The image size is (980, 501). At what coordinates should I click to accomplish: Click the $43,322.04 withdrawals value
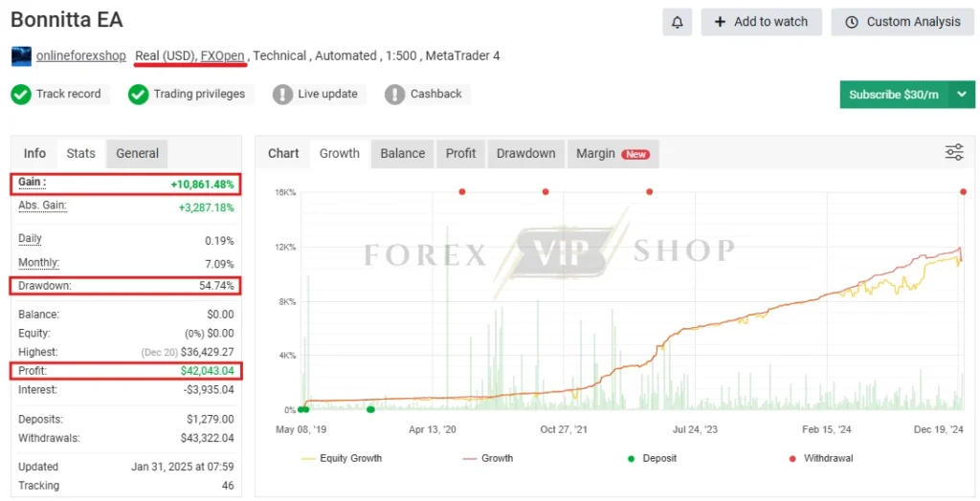click(208, 438)
